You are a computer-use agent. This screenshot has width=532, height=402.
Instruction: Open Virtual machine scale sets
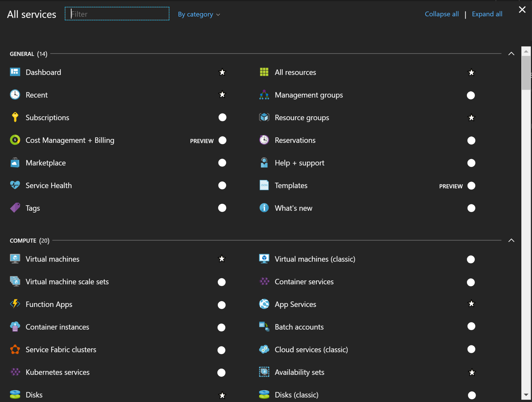point(67,282)
